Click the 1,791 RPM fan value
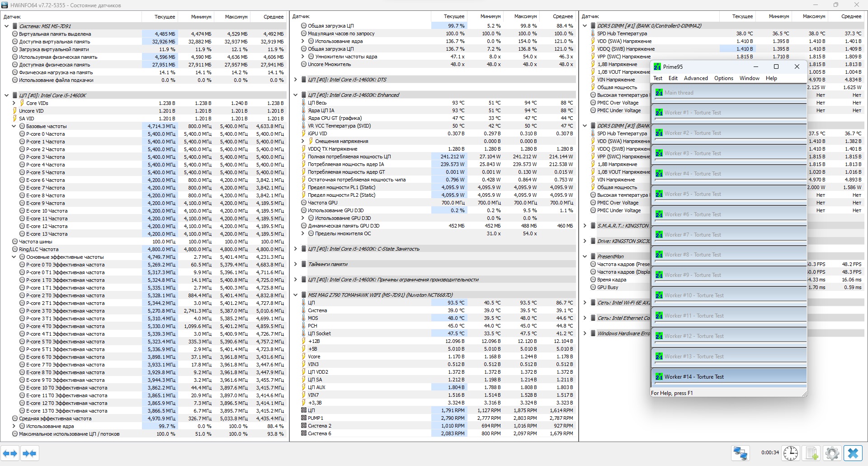This screenshot has height=466, width=868. [453, 410]
